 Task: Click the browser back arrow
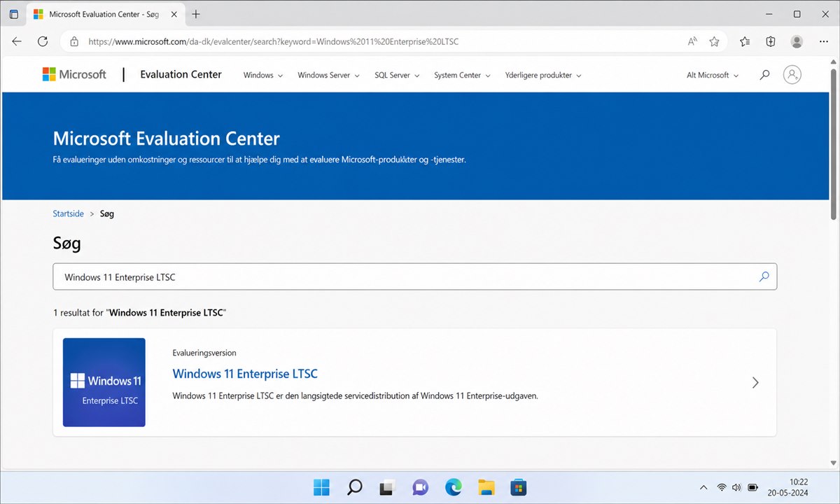(17, 41)
